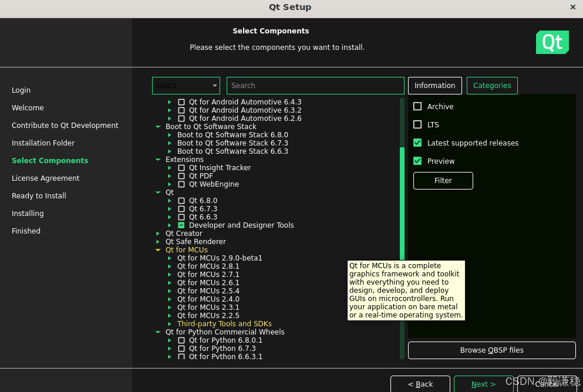Collapse the Qt for MCUs node
Screen dimensions: 583x392
coord(158,249)
